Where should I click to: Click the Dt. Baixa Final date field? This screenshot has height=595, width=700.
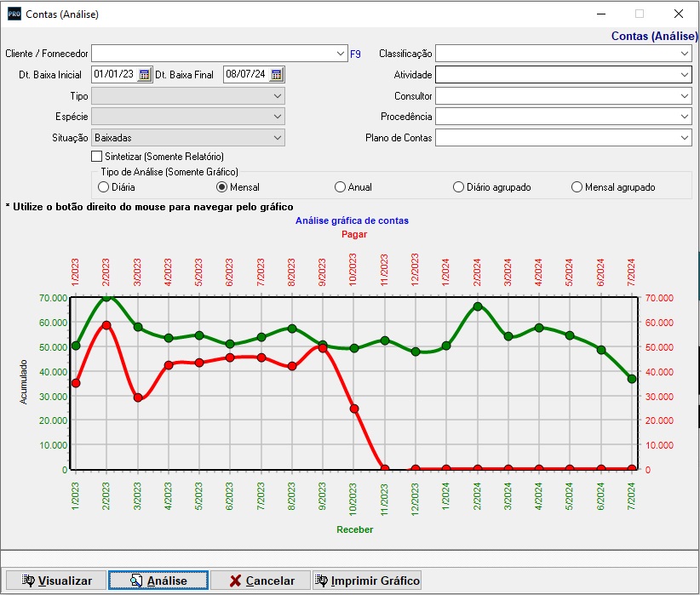[247, 75]
